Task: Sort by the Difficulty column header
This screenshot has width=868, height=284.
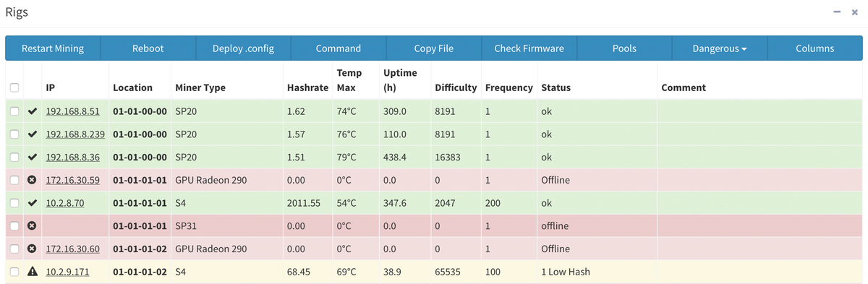Action: pos(456,87)
